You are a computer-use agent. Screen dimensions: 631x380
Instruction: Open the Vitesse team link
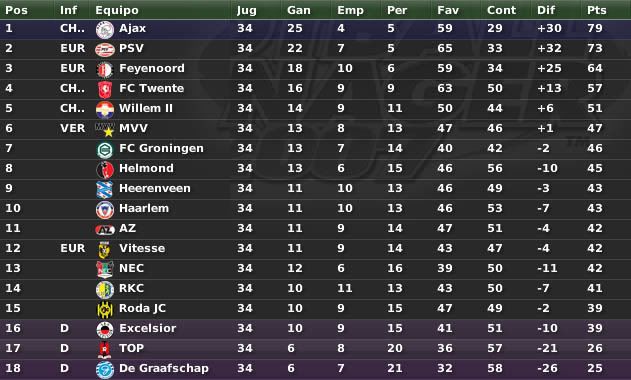(142, 248)
